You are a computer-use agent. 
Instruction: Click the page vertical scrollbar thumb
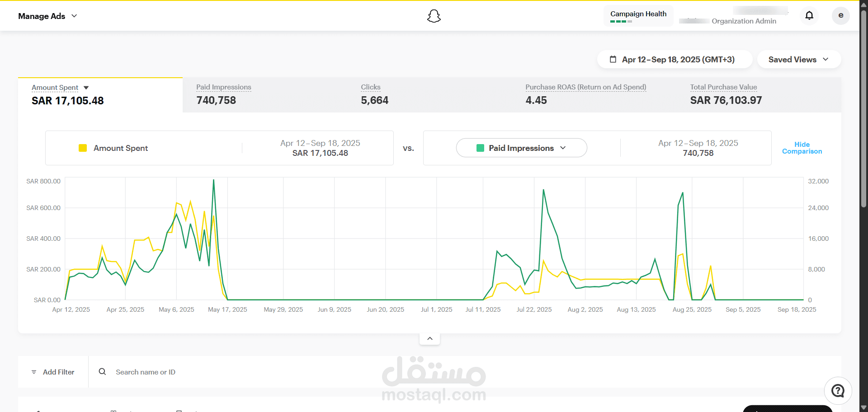(863, 108)
